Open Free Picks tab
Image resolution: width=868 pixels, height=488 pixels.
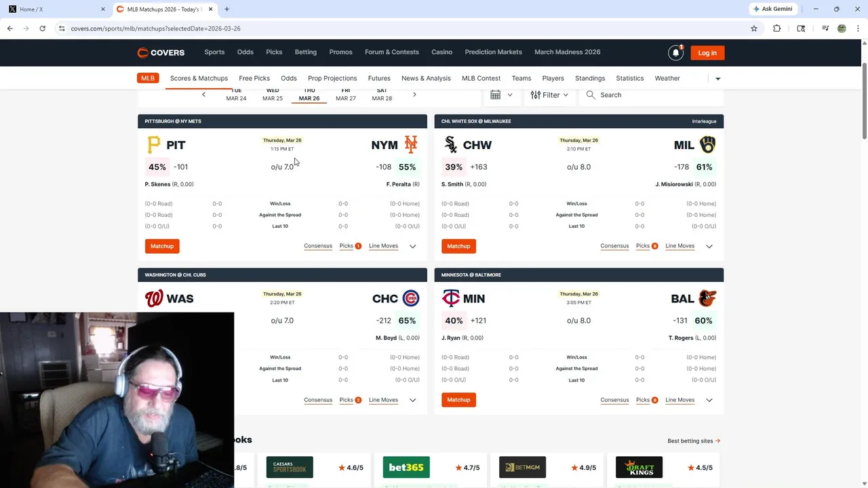(254, 78)
